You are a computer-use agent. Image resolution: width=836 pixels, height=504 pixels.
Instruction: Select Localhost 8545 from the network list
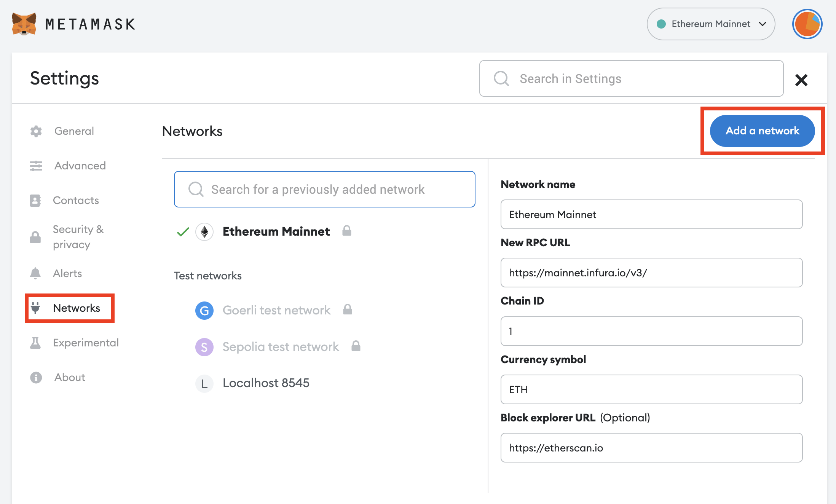266,383
